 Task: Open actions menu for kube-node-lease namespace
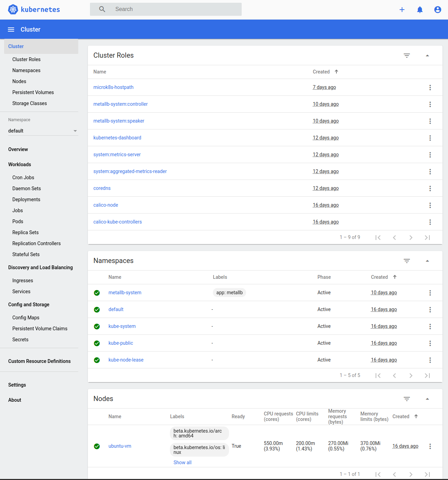pyautogui.click(x=430, y=360)
